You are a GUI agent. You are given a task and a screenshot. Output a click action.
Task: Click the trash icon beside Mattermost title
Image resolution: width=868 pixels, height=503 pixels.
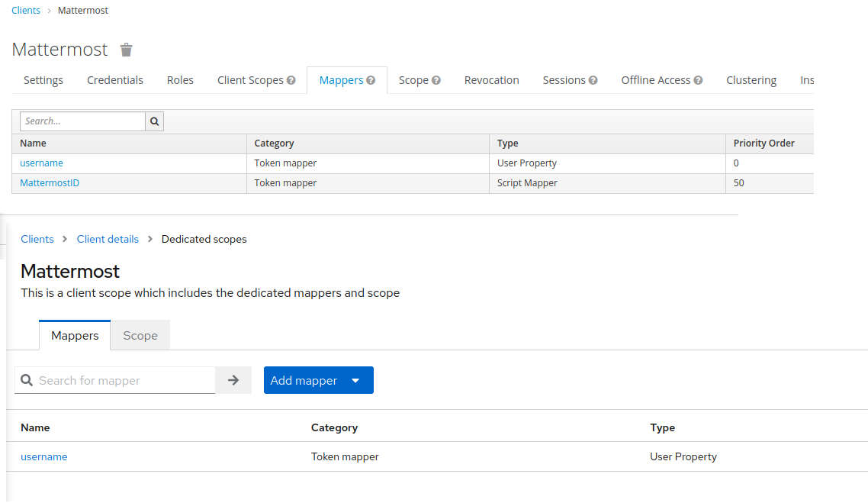point(127,50)
